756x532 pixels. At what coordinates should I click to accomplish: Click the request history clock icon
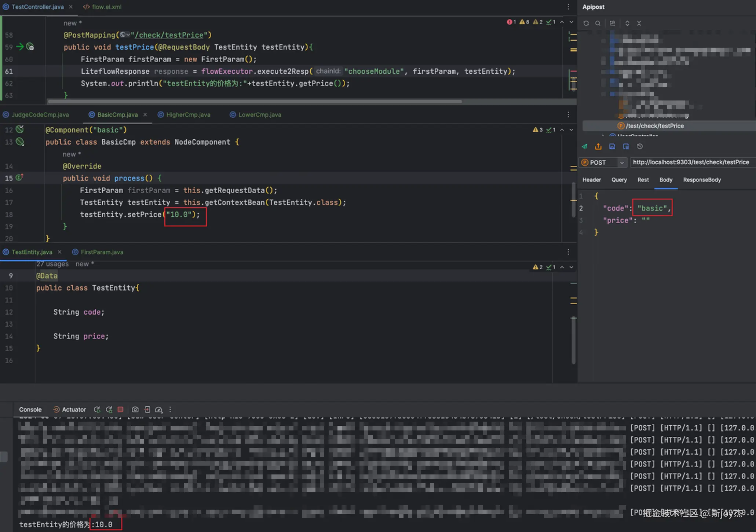pyautogui.click(x=640, y=146)
